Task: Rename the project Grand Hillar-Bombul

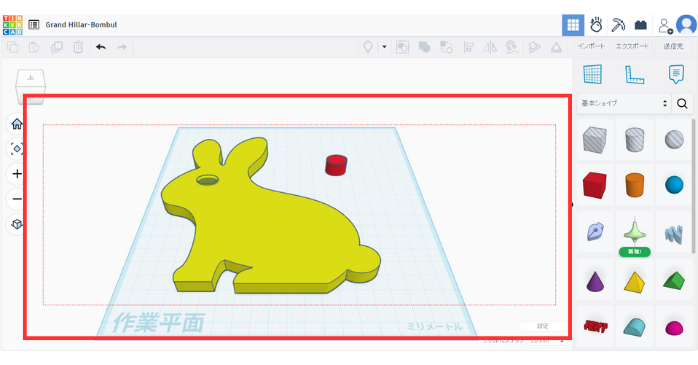Action: [81, 25]
